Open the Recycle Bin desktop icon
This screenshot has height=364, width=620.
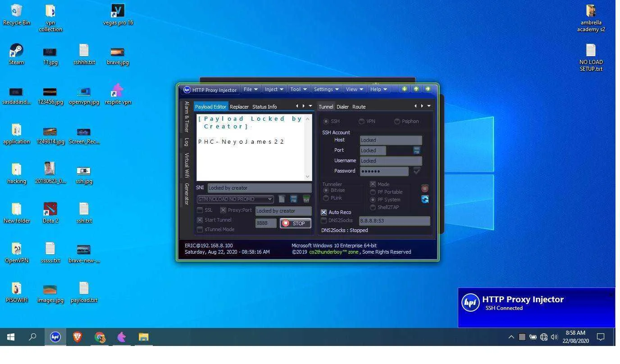pyautogui.click(x=16, y=15)
